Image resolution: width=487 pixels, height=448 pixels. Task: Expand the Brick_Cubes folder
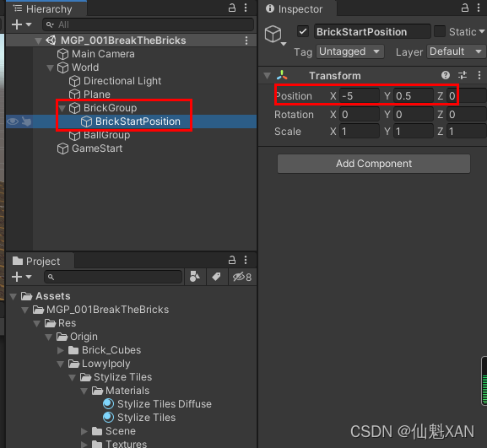tap(61, 350)
